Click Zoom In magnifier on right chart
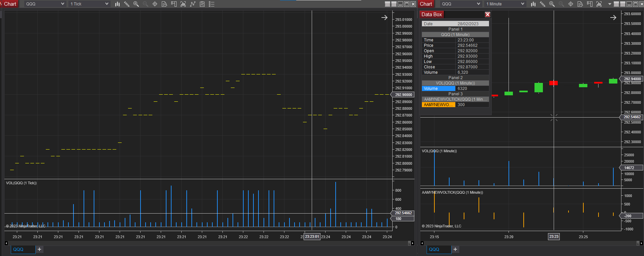This screenshot has width=644, height=256. click(x=552, y=4)
